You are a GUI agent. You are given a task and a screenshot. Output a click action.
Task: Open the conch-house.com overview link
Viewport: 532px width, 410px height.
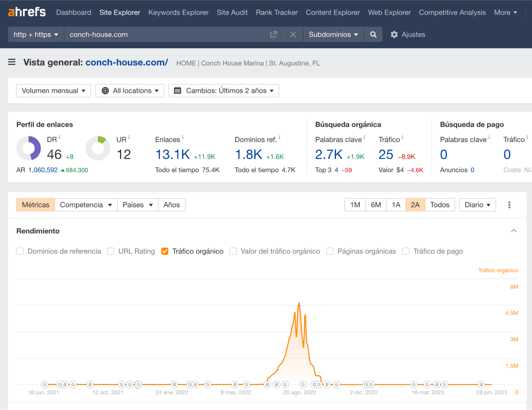click(x=126, y=62)
